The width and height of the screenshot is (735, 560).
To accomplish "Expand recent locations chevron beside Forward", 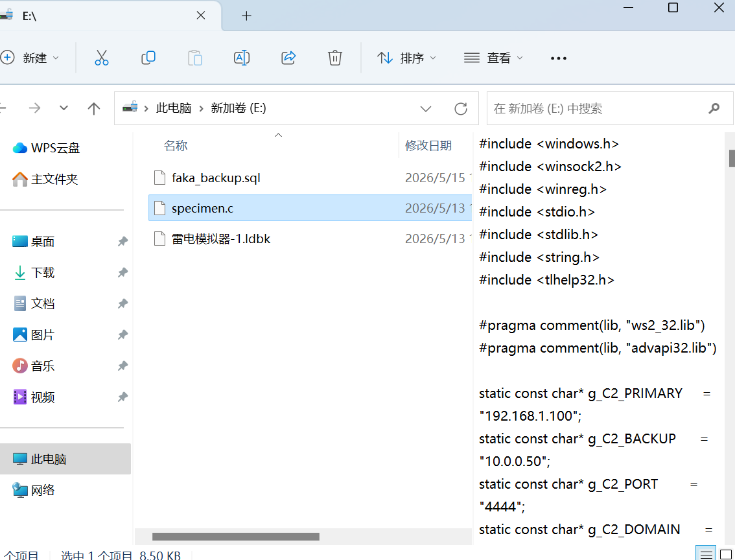I will pos(64,108).
